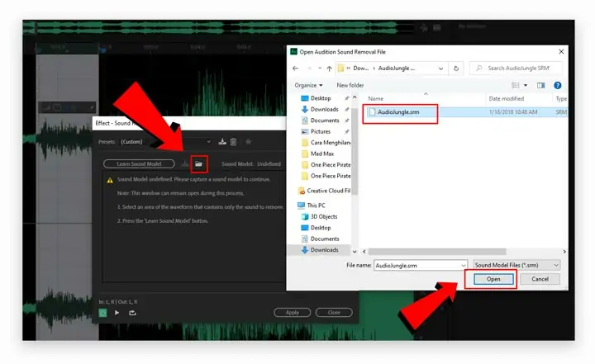Mark preset as favorite star icon

click(249, 142)
